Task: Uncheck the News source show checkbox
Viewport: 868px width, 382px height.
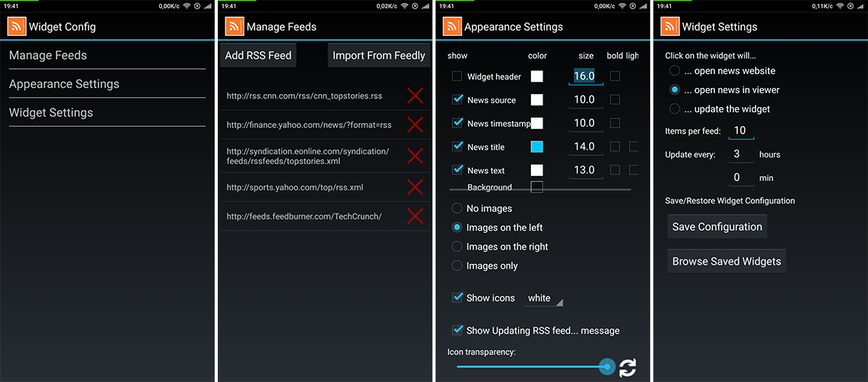Action: [x=457, y=99]
